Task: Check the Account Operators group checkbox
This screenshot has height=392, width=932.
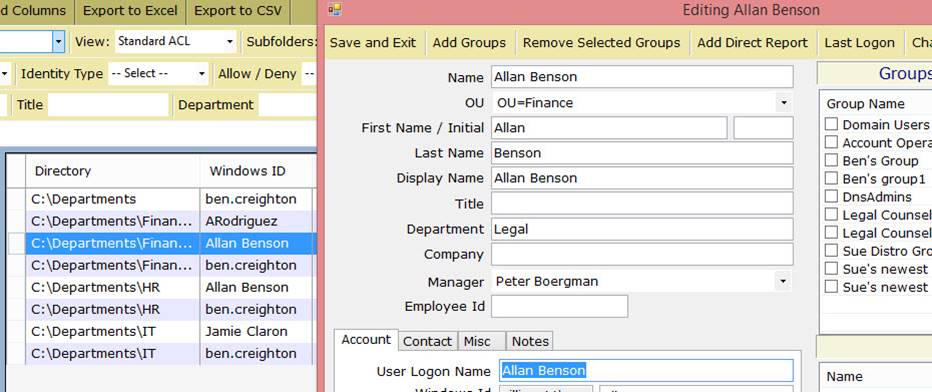Action: tap(832, 143)
